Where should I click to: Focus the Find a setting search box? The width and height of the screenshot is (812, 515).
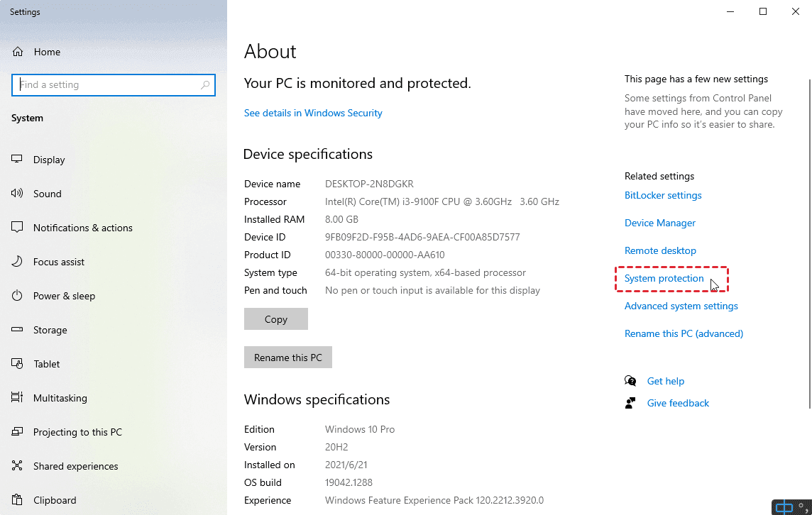tap(106, 85)
